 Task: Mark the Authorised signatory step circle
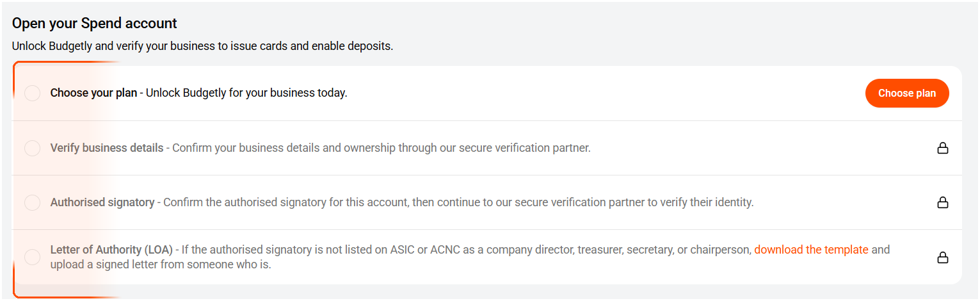click(32, 202)
